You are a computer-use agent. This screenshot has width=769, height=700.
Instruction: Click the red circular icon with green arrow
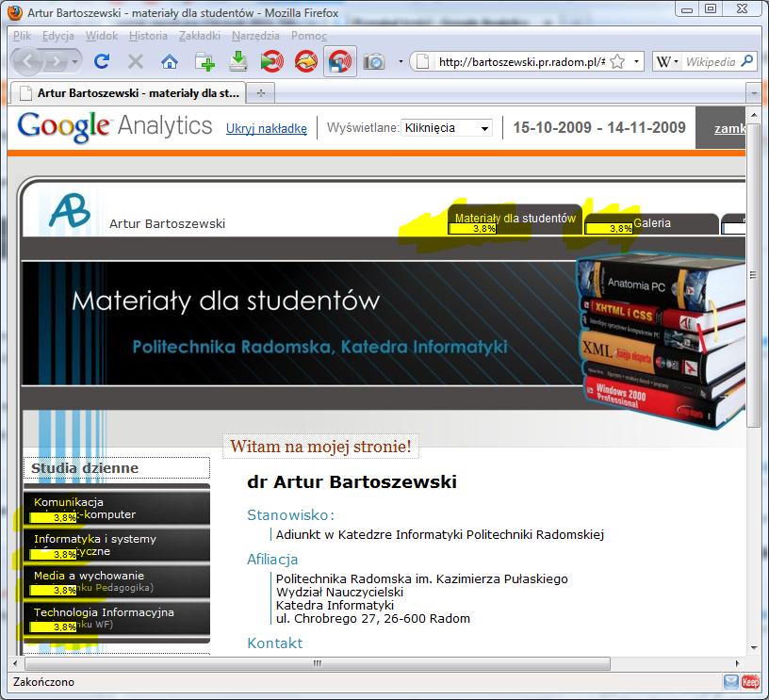(x=272, y=62)
